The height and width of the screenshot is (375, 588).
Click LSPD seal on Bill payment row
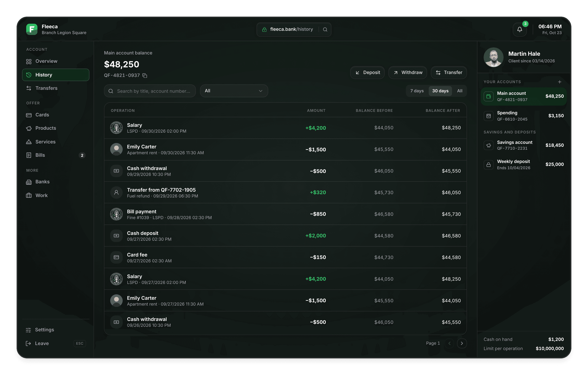coord(116,214)
